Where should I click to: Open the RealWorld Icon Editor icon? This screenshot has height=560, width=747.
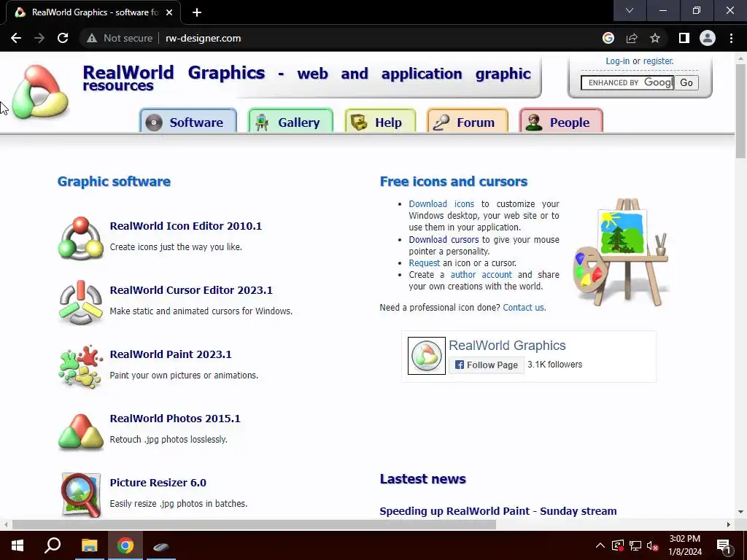coord(80,238)
